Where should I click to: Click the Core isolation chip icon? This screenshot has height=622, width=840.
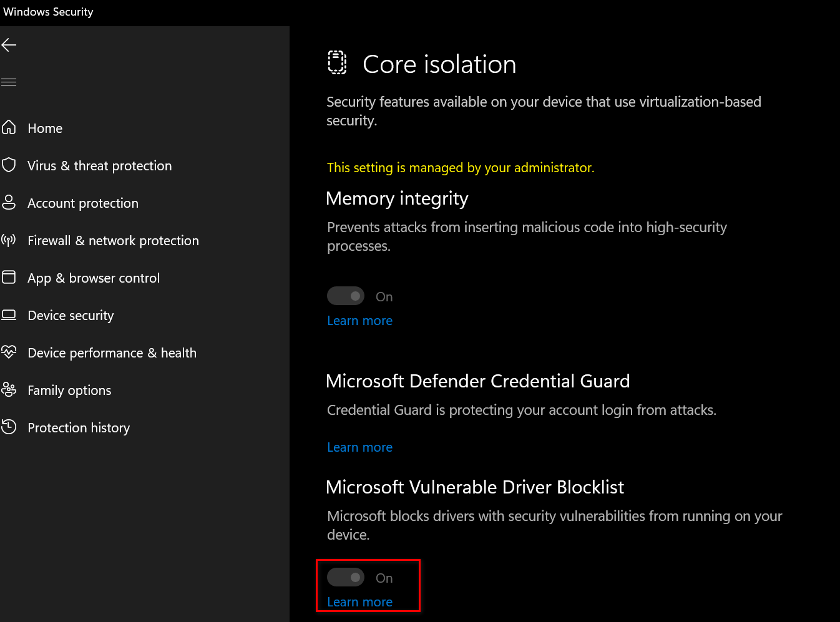click(x=337, y=63)
